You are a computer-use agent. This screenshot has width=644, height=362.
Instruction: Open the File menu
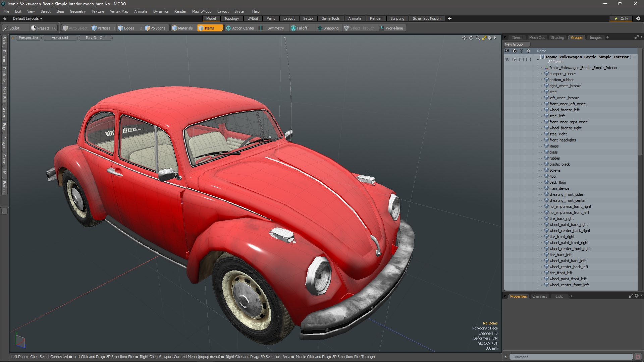tap(6, 11)
